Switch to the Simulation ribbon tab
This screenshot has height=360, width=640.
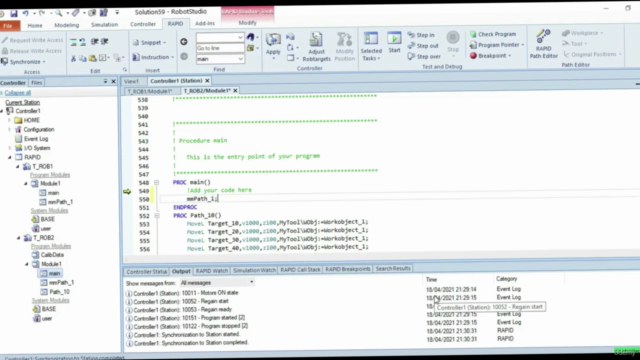[104, 24]
